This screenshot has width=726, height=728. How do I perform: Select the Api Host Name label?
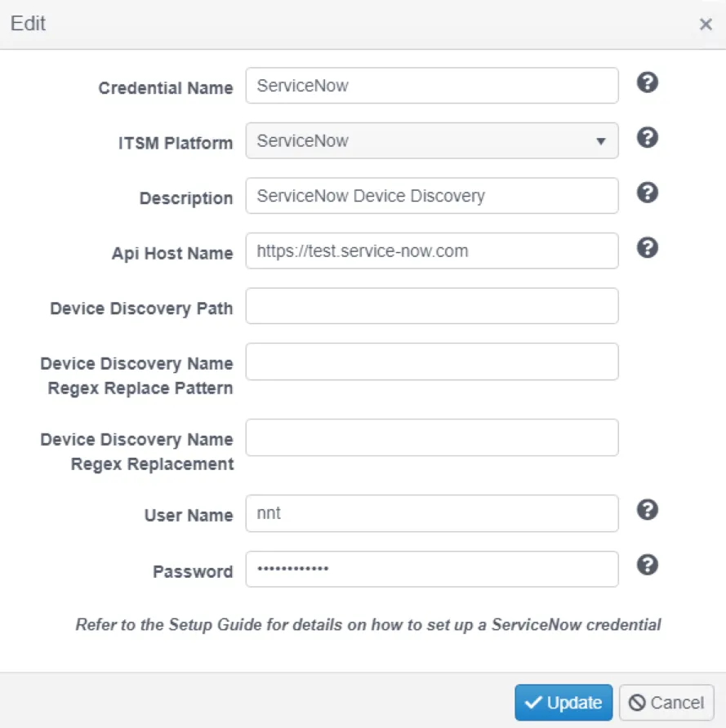tap(172, 254)
